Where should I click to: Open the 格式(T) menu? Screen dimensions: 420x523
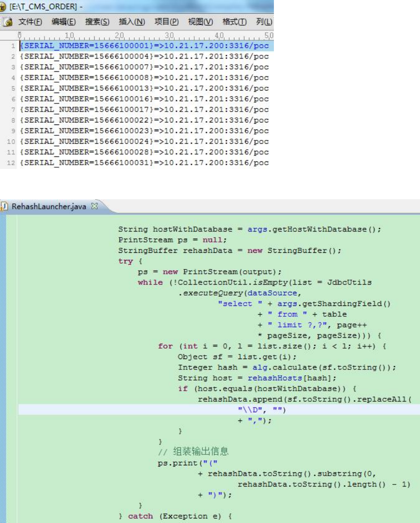(x=234, y=22)
